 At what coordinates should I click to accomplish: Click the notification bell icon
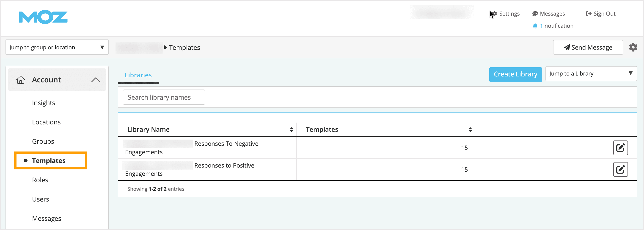(535, 25)
